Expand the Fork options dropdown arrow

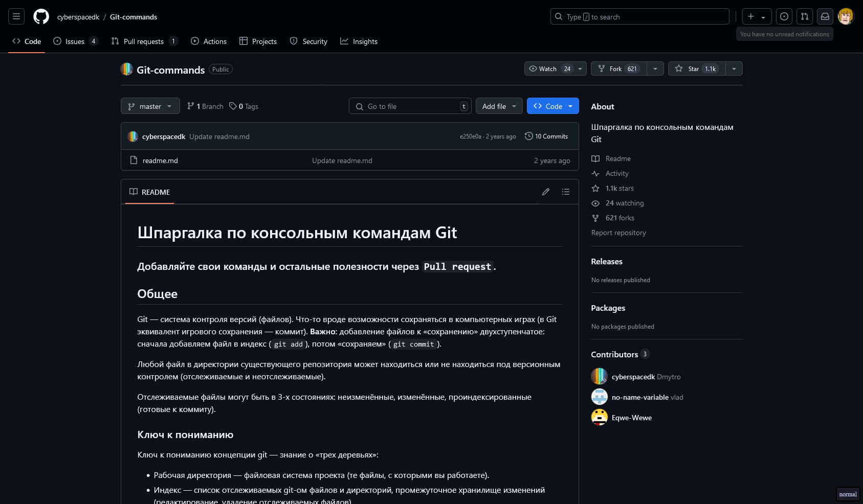tap(655, 68)
